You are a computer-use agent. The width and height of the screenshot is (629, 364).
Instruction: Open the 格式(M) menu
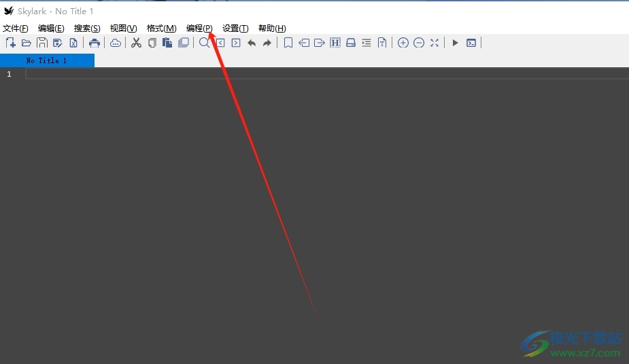(161, 29)
